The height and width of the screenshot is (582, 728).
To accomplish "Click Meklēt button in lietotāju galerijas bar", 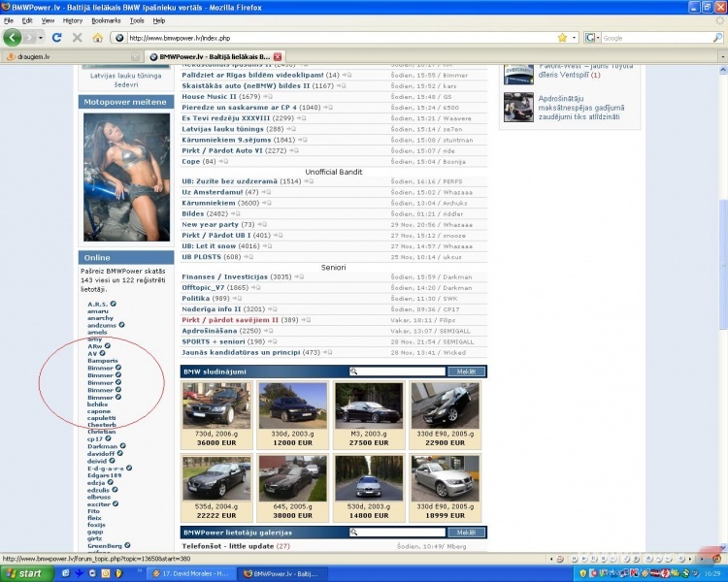I will point(466,533).
